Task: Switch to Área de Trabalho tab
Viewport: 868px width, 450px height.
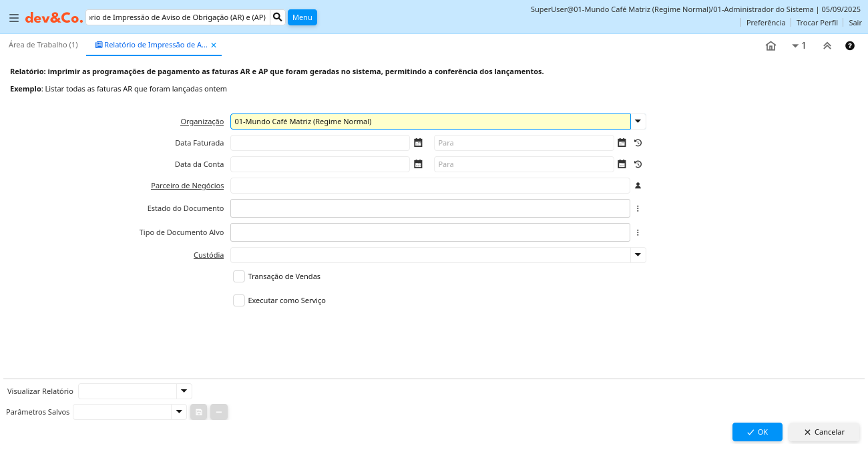Action: 43,45
